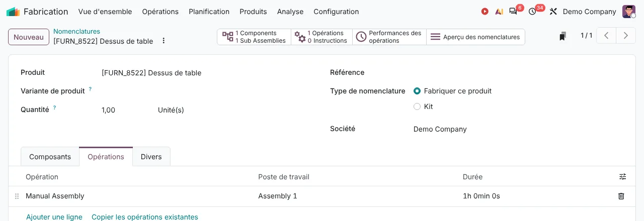644x221 pixels.
Task: Click the Produit field value
Action: click(x=151, y=73)
